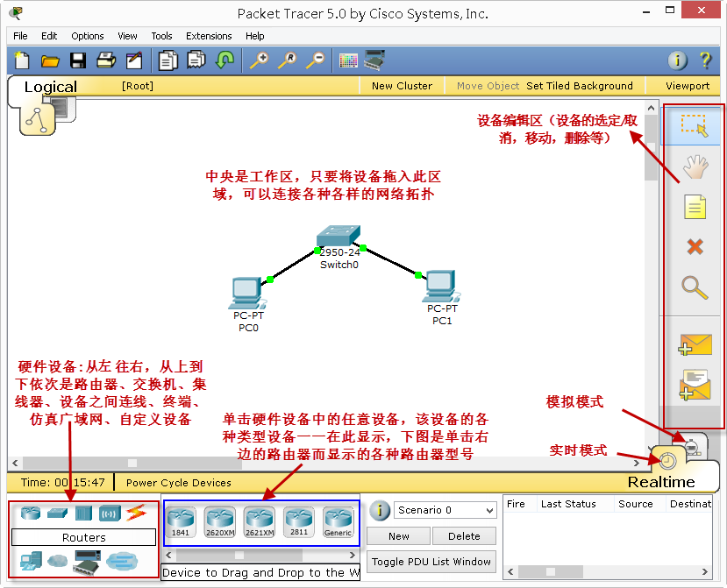The height and width of the screenshot is (588, 727).
Task: Pick the 1841 router model
Action: [181, 521]
